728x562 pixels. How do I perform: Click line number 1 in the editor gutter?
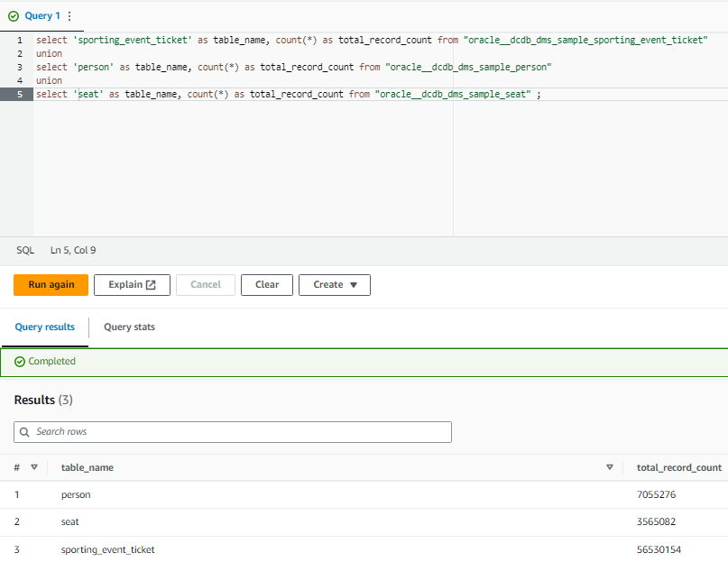coord(20,41)
